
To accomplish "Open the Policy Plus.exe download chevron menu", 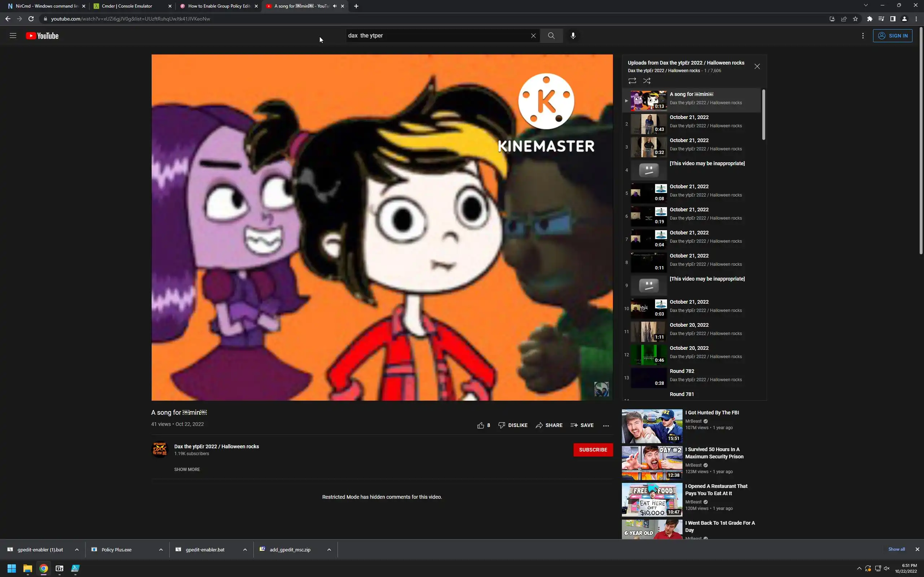I will (x=161, y=550).
